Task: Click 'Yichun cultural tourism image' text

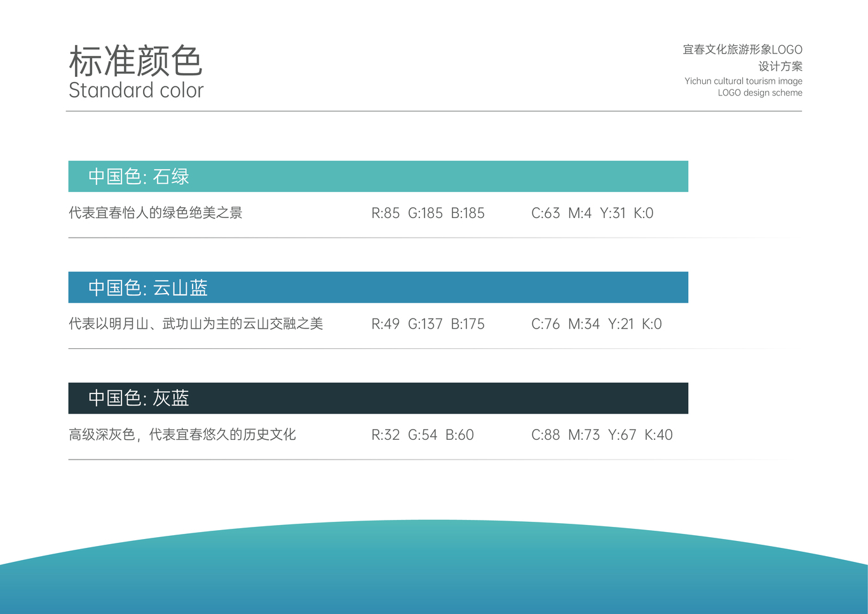Action: pos(743,81)
